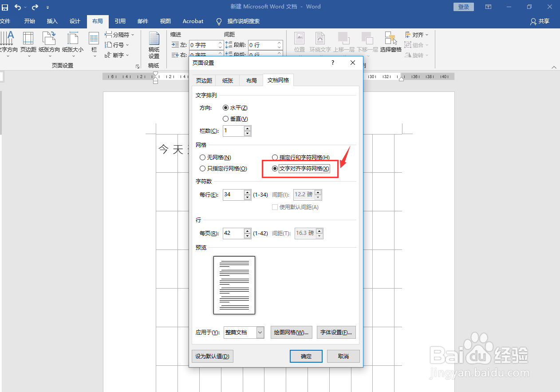The height and width of the screenshot is (392, 560).
Task: Switch to the 邮件 ribbon tab
Action: tap(143, 21)
